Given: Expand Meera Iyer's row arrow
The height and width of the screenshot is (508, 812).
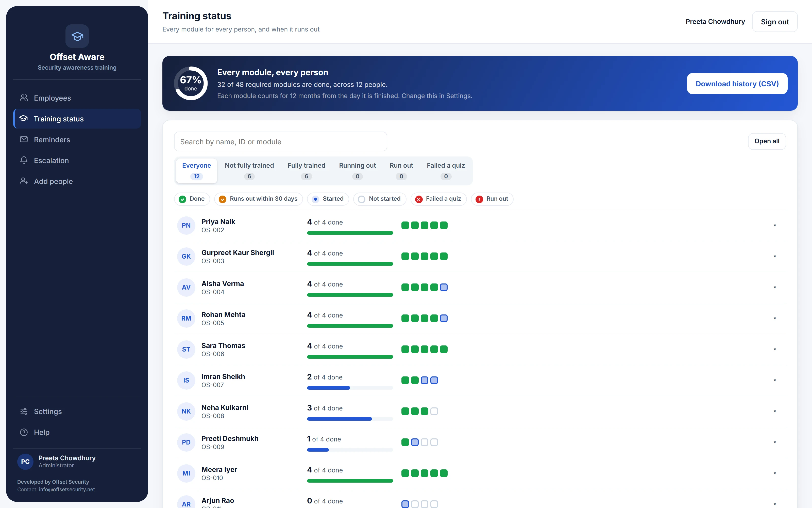Looking at the screenshot, I should click(x=775, y=473).
